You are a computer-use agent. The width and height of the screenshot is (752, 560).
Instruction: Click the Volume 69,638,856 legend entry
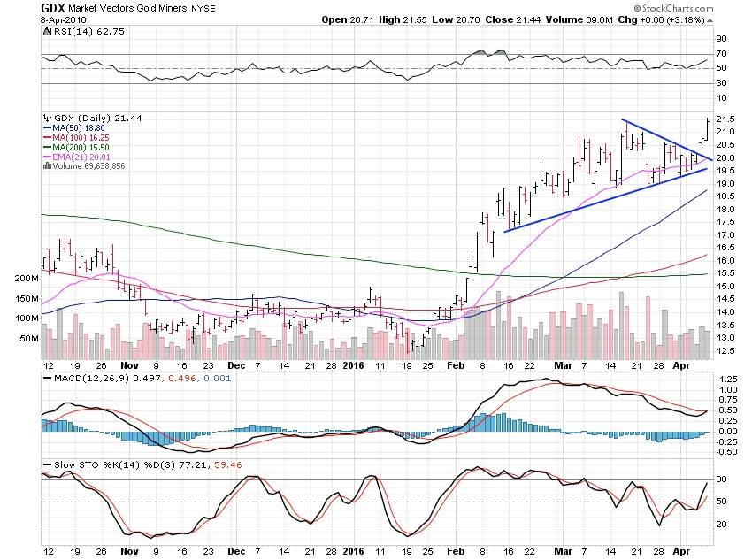(x=88, y=166)
